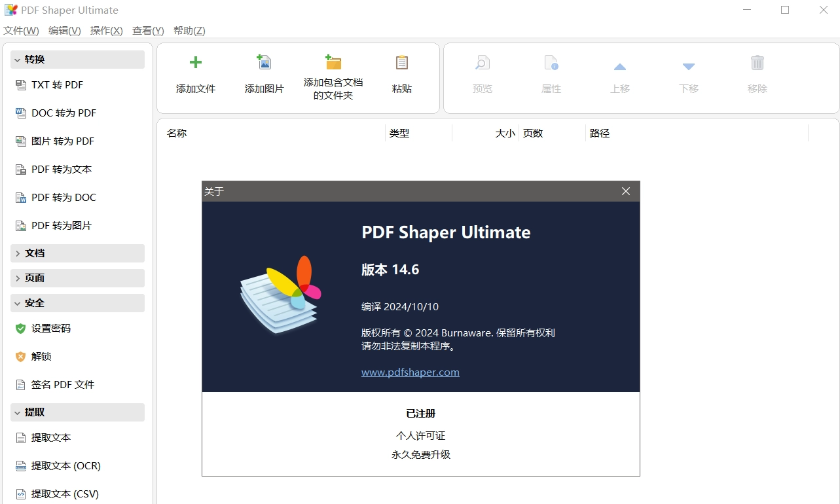Select the 图片 转为 PDF tool icon
The image size is (840, 504).
tap(20, 141)
